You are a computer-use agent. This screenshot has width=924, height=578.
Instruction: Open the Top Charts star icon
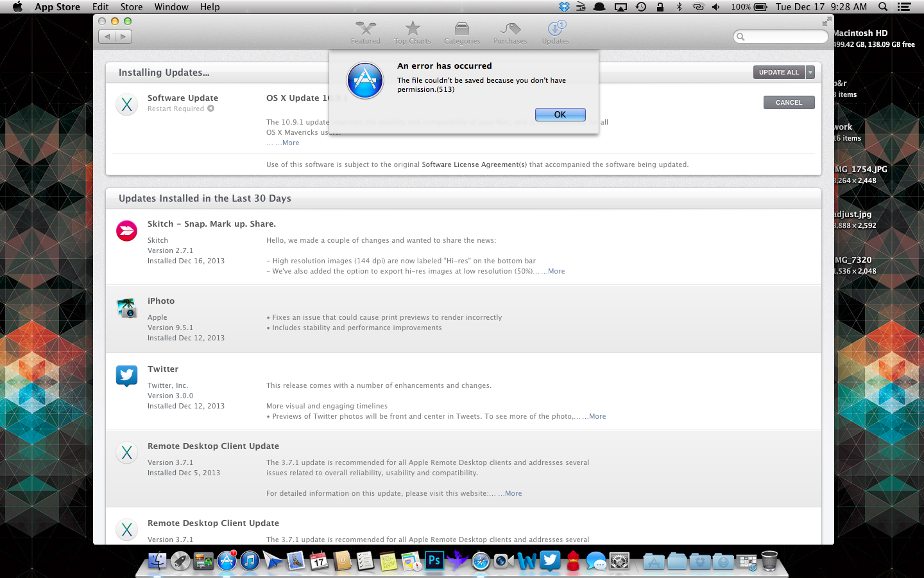point(413,28)
